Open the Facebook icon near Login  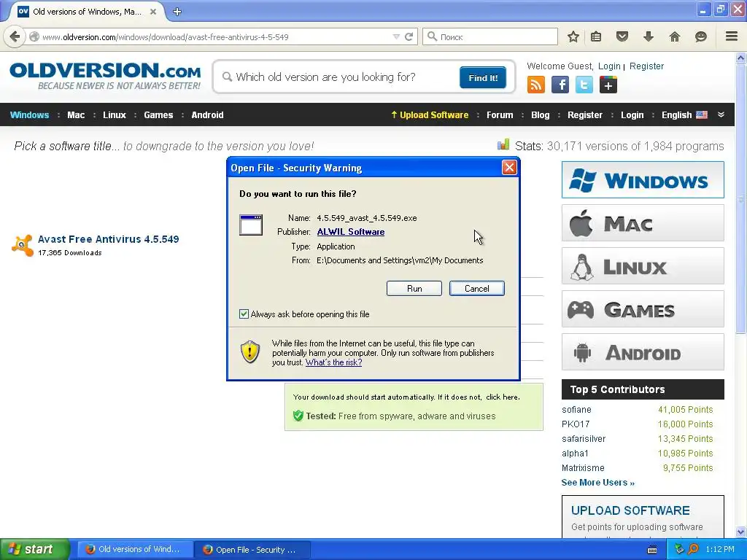point(560,85)
